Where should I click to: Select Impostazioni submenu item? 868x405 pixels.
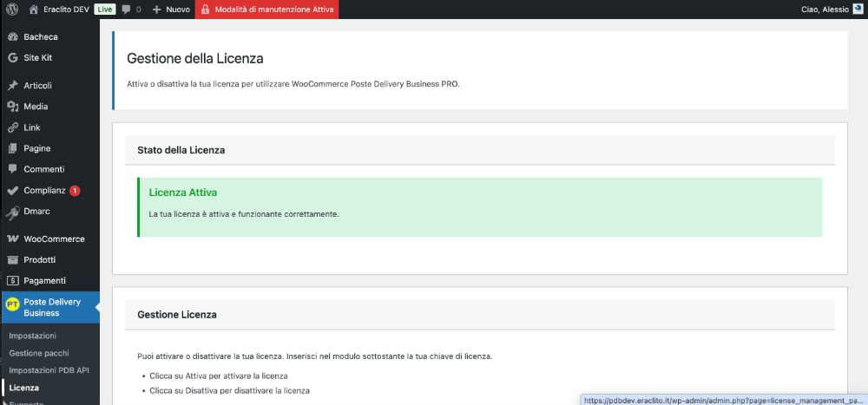pyautogui.click(x=32, y=336)
